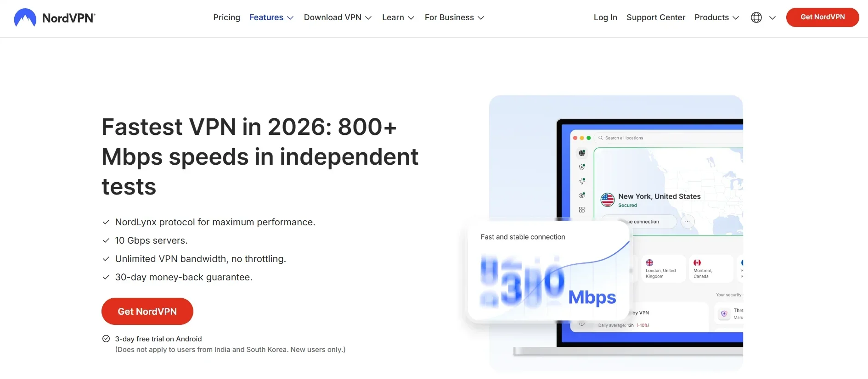Click the United States flag icon
The image size is (868, 379).
(x=608, y=200)
